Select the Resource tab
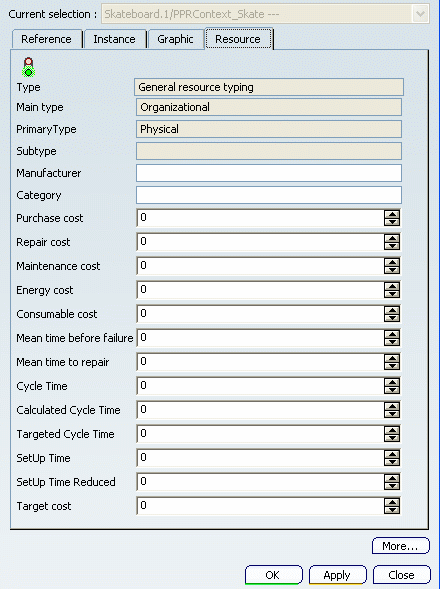The height and width of the screenshot is (589, 440). pyautogui.click(x=238, y=39)
